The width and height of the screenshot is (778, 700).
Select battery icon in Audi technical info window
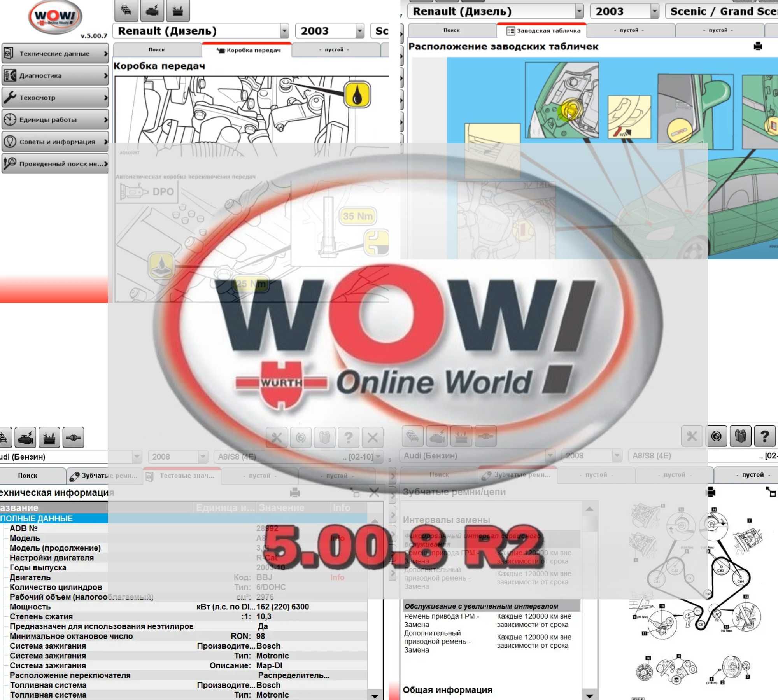[x=49, y=438]
